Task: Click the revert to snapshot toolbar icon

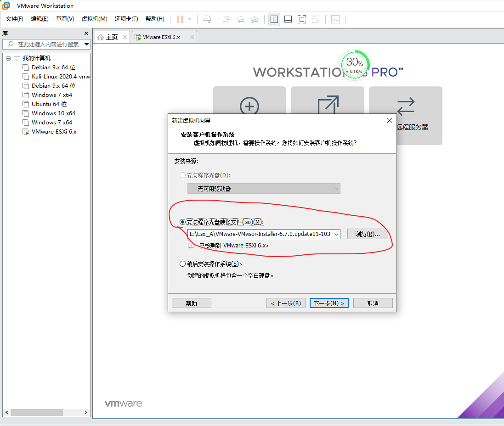Action: coord(241,19)
